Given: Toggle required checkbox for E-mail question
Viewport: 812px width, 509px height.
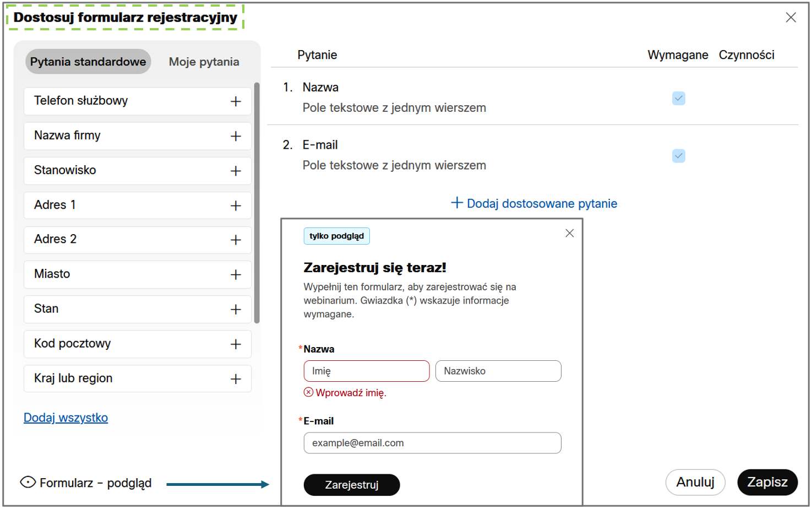Looking at the screenshot, I should point(678,156).
